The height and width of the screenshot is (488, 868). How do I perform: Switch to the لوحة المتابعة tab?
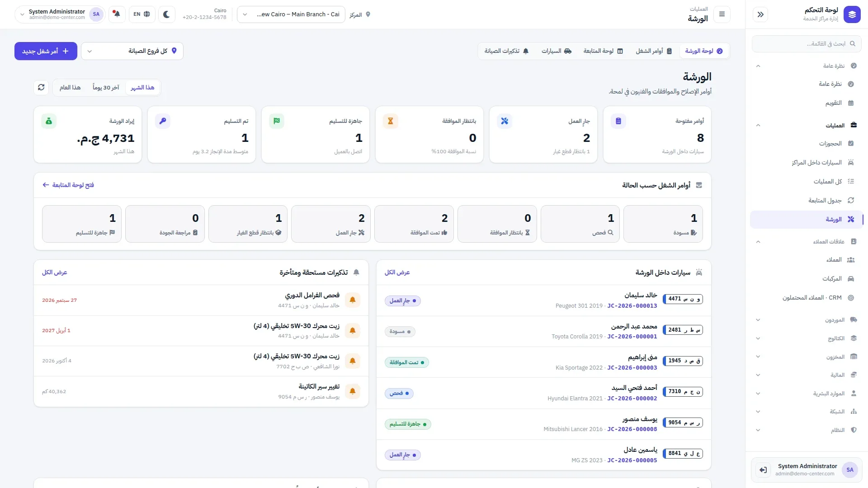tap(603, 51)
